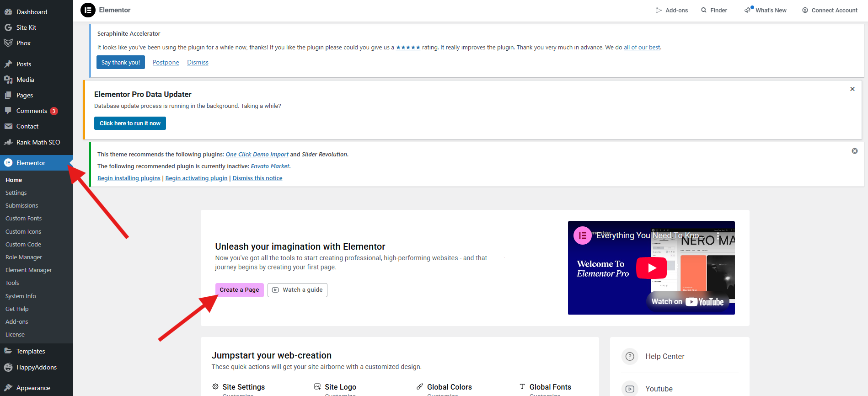This screenshot has width=868, height=396.
Task: Open the Help Center label
Action: point(665,357)
